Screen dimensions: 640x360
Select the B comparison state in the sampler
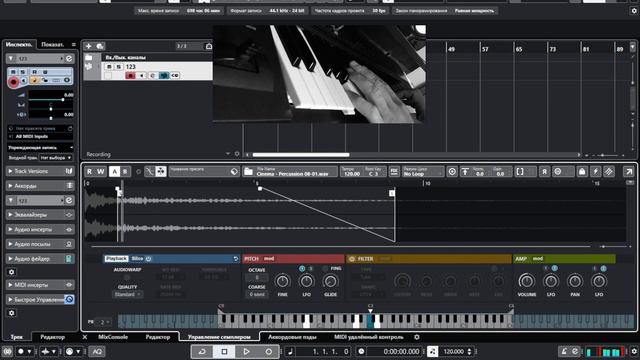tap(125, 171)
